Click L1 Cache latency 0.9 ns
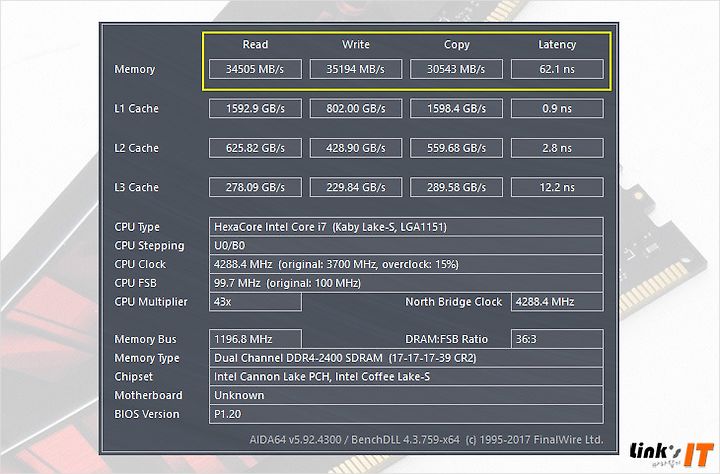This screenshot has width=720, height=474. point(557,108)
